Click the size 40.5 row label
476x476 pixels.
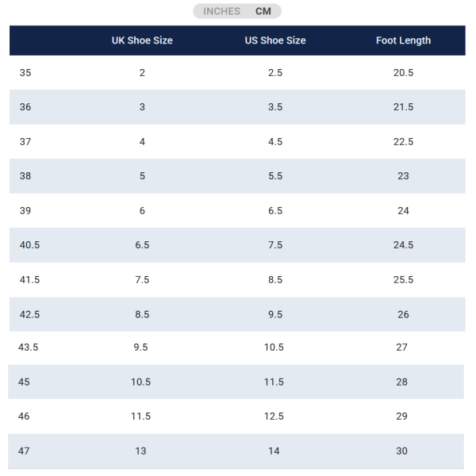click(x=29, y=245)
